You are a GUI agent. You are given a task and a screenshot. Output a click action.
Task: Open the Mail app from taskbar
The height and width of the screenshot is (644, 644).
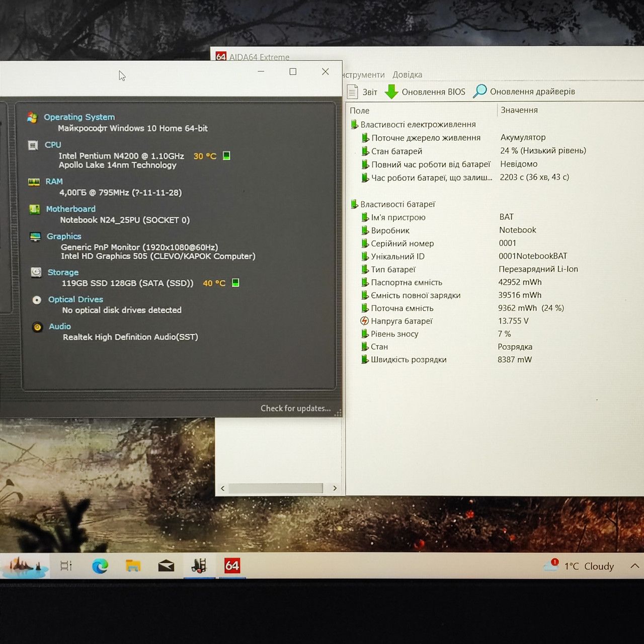click(x=166, y=567)
